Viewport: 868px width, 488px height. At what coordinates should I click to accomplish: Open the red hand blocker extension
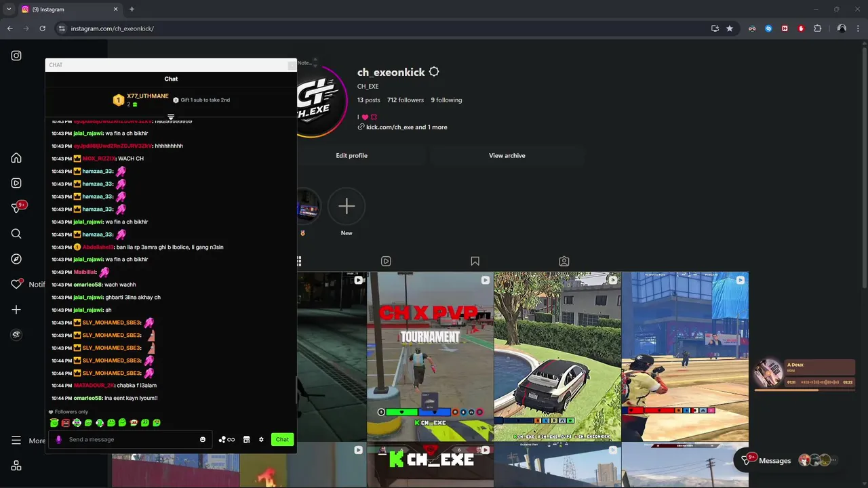point(801,28)
